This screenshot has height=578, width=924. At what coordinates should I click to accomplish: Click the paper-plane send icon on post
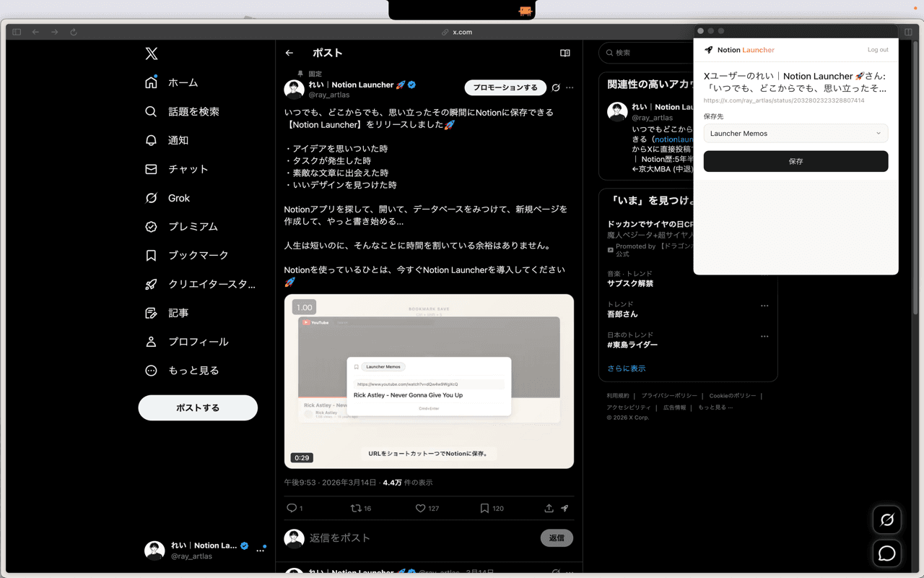pos(565,508)
